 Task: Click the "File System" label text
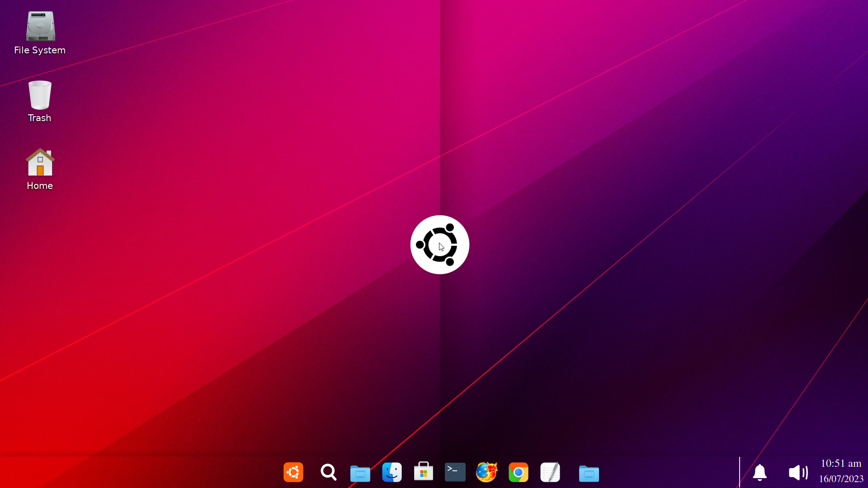(x=40, y=50)
